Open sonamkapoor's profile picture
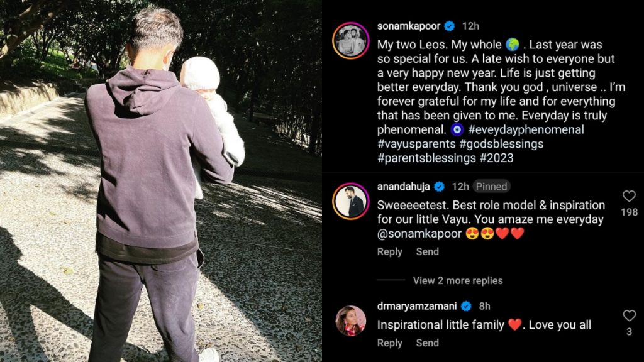Image resolution: width=644 pixels, height=362 pixels. tap(350, 41)
